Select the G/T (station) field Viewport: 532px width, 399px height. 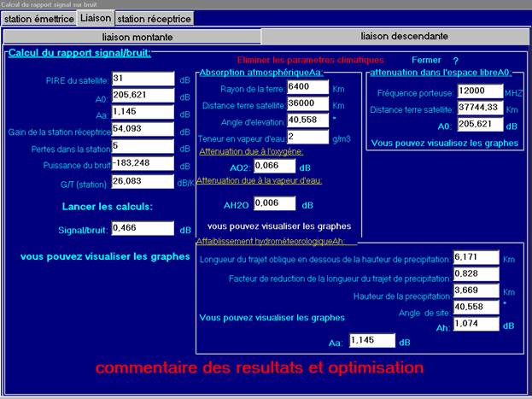143,181
